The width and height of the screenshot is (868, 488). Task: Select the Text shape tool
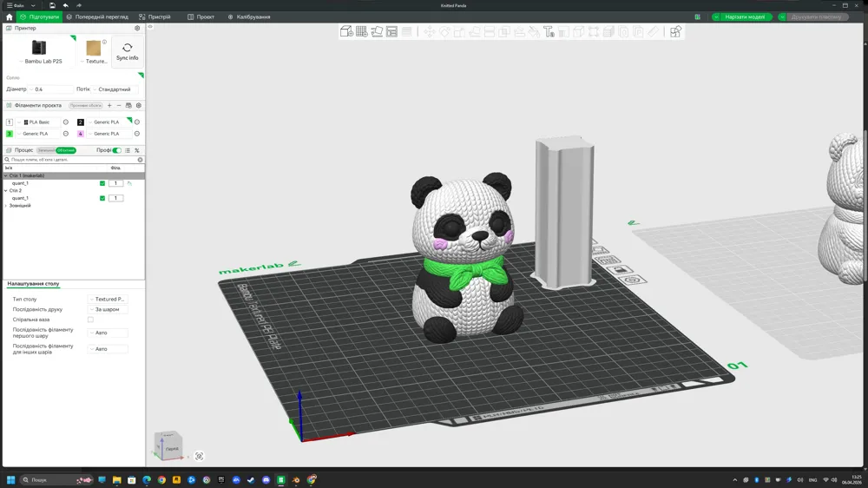coord(549,31)
